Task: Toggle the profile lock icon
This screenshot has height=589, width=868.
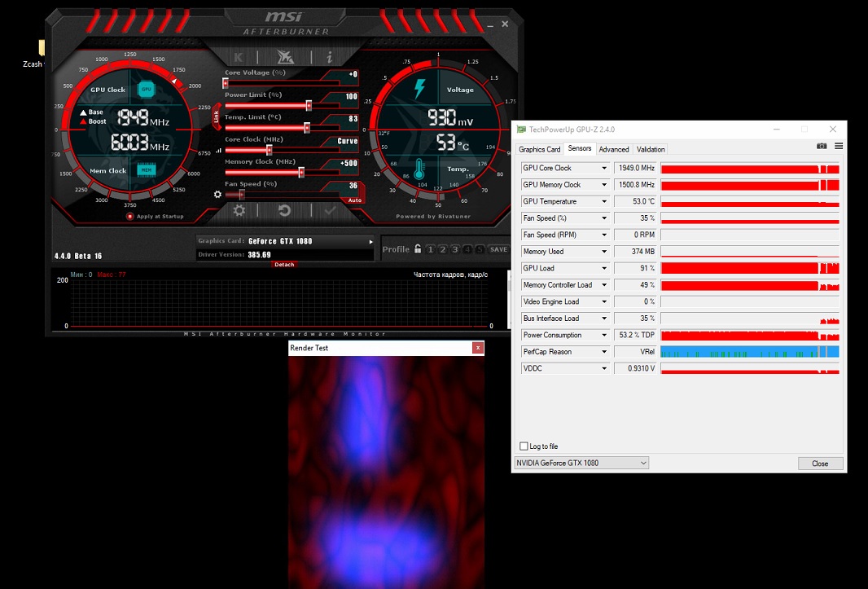Action: (x=418, y=248)
